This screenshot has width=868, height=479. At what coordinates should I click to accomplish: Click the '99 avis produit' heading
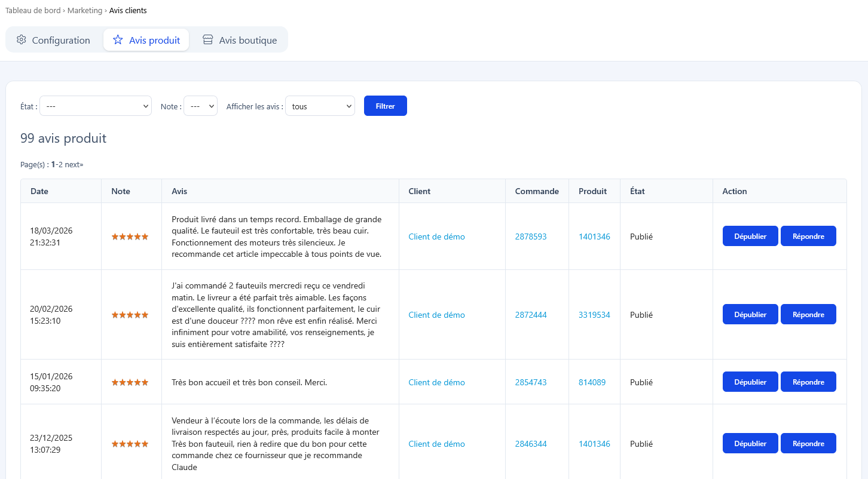coord(63,139)
